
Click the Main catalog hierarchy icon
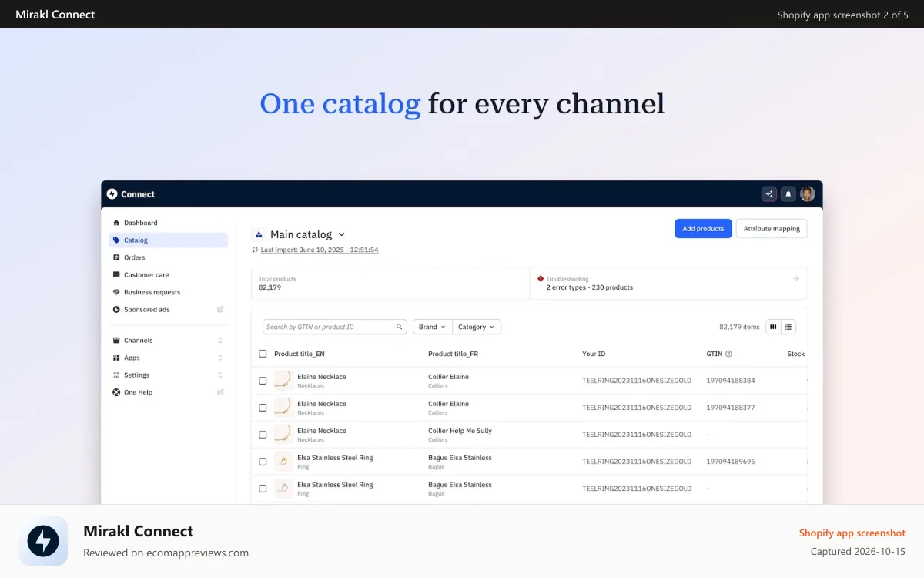(x=259, y=234)
